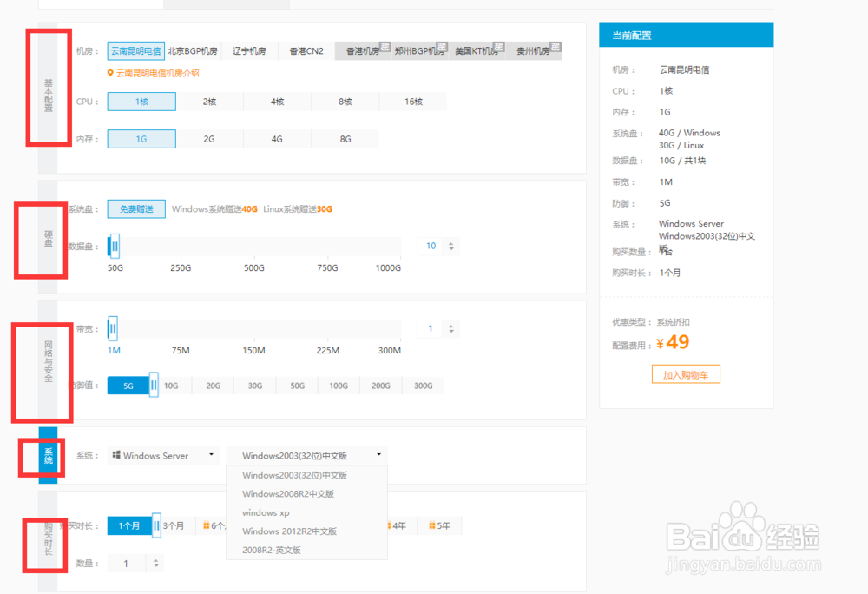Click the 加入购物车 button
This screenshot has height=594, width=868.
tap(686, 373)
